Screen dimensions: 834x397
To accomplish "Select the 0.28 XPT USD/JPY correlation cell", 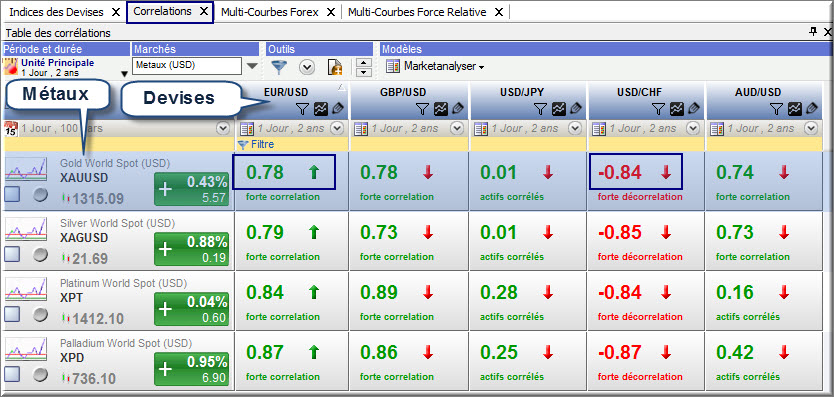I will pyautogui.click(x=528, y=300).
